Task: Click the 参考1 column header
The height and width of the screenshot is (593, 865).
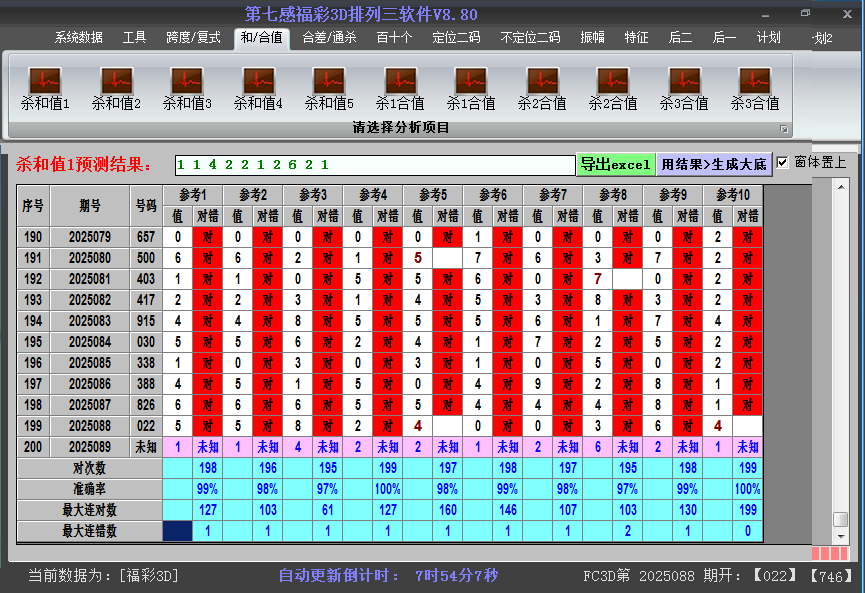Action: [x=193, y=195]
